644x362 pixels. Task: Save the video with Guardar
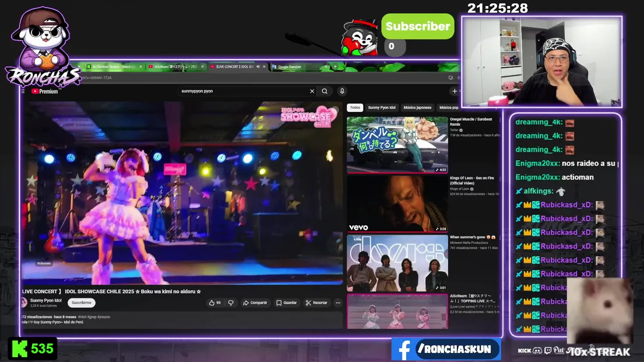point(286,303)
